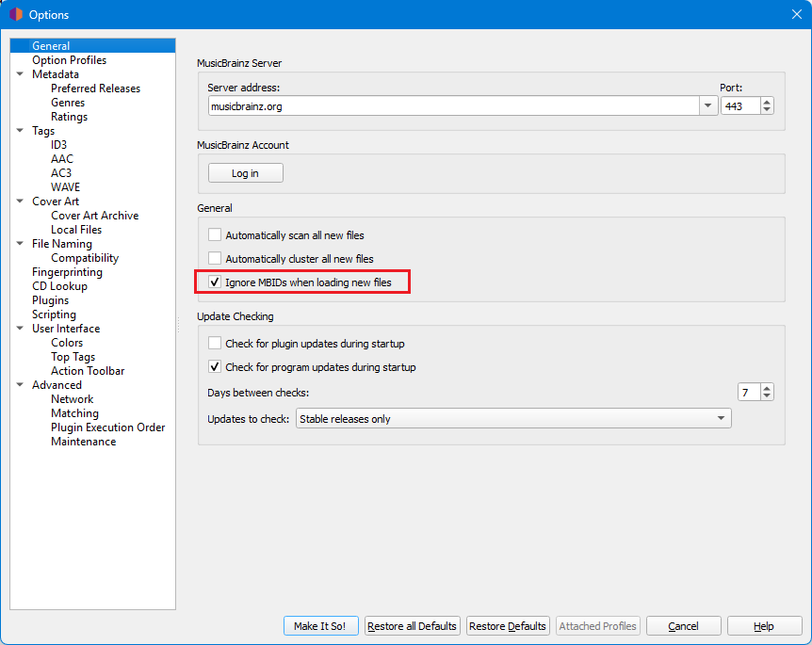The width and height of the screenshot is (812, 645).
Task: Collapse the Cover Art tree section
Action: [21, 202]
